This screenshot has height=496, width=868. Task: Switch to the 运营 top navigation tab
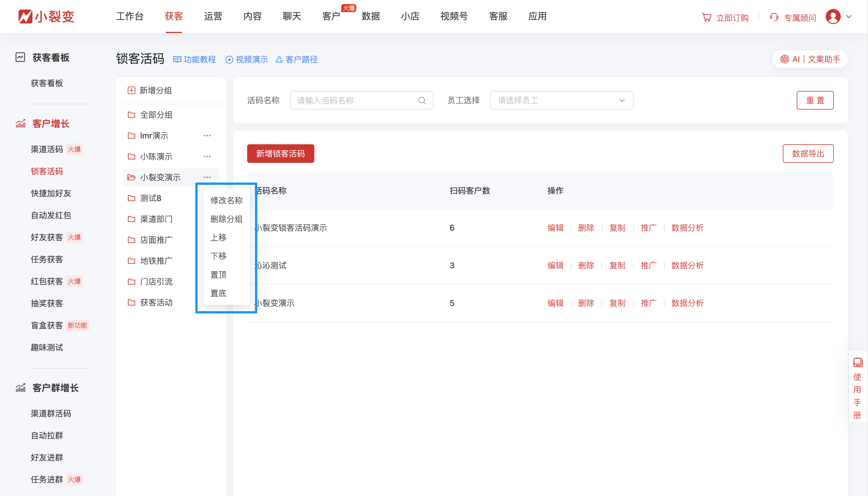pyautogui.click(x=213, y=16)
